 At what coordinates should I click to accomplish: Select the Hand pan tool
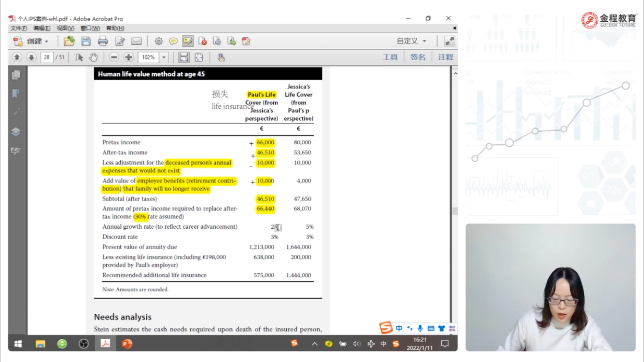[x=93, y=57]
